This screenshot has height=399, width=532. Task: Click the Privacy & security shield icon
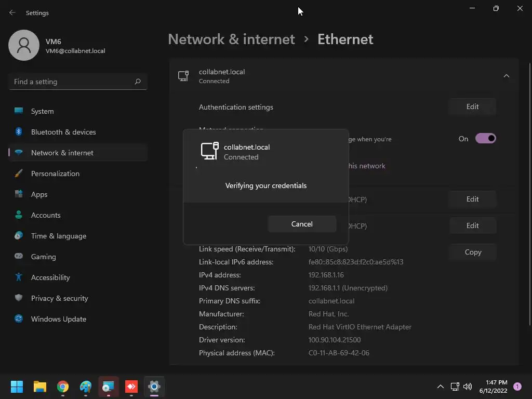(x=19, y=298)
